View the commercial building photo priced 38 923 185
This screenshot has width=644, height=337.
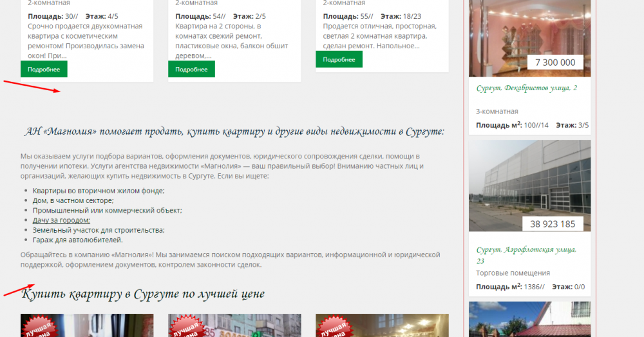pos(530,186)
